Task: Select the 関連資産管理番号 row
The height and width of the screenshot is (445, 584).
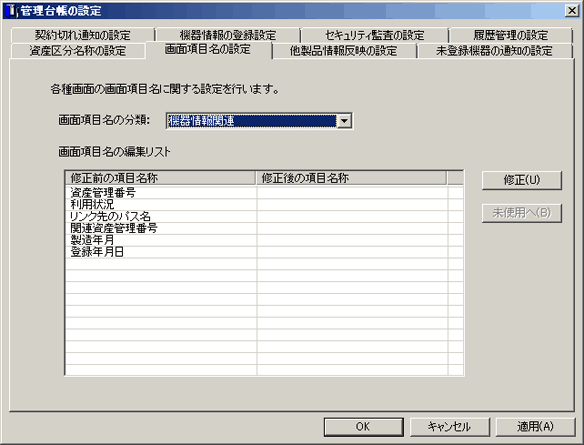Action: [x=264, y=228]
